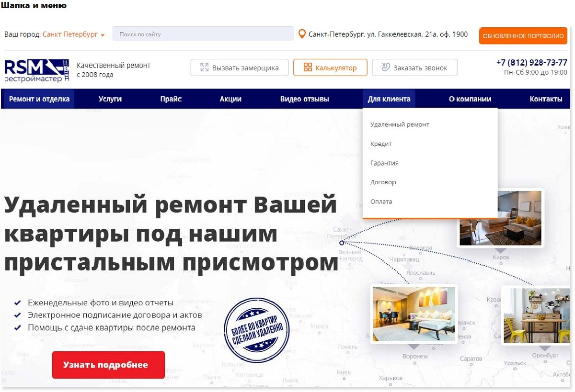Open the Услуги menu item
Image resolution: width=575 pixels, height=392 pixels.
(x=110, y=99)
